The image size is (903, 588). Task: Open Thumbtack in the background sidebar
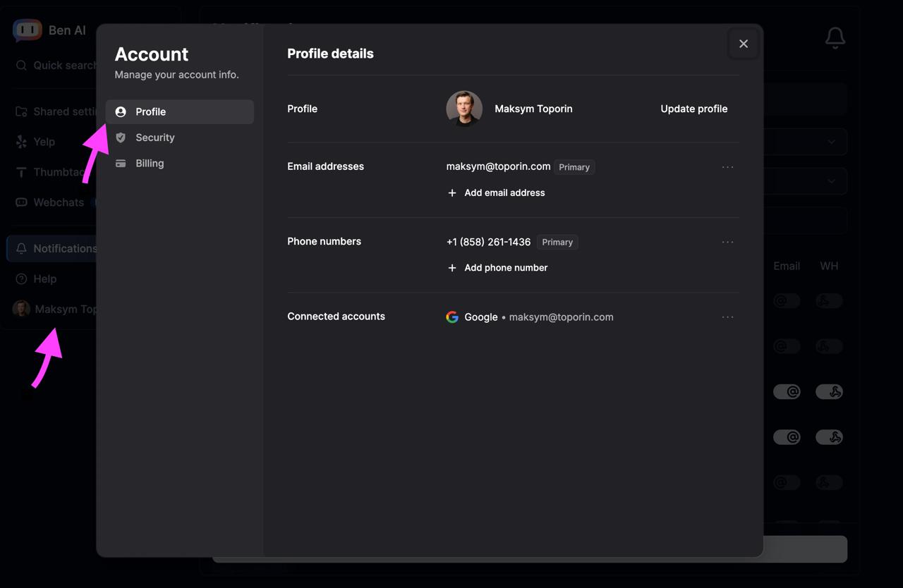pos(56,172)
